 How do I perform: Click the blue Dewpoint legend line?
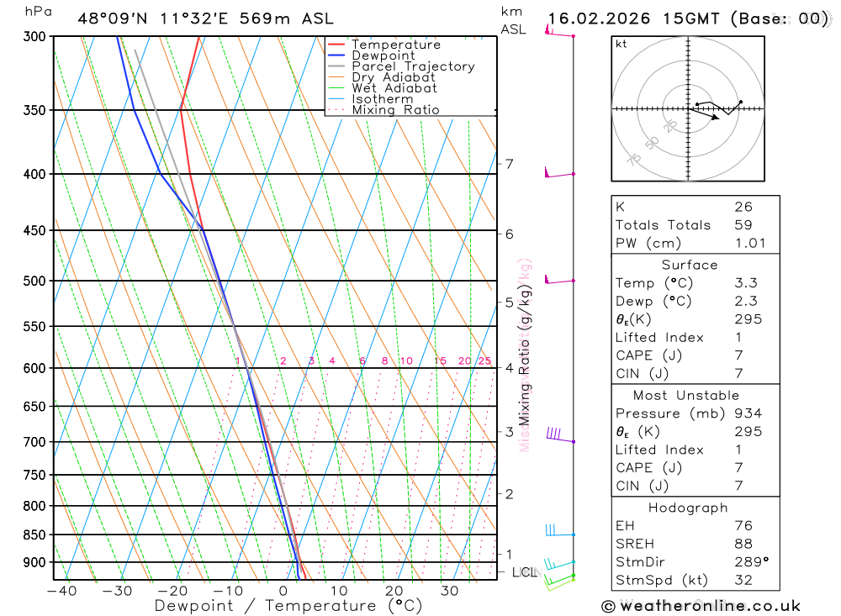pos(336,55)
